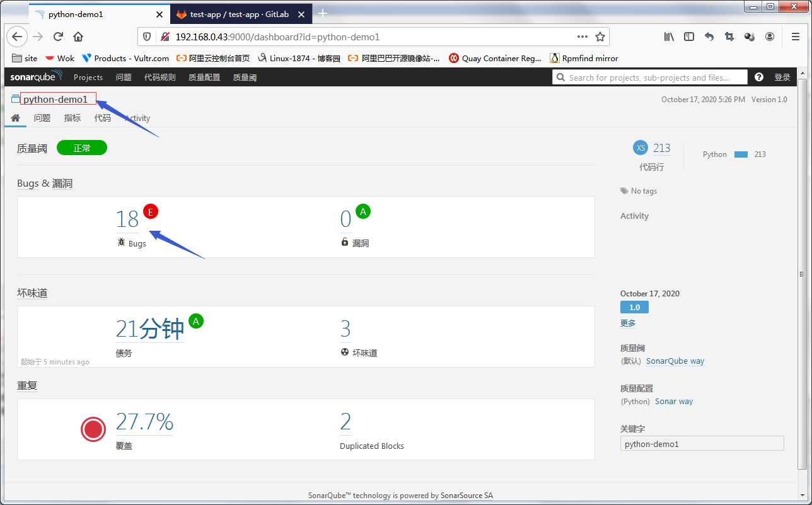Image resolution: width=812 pixels, height=505 pixels.
Task: Click the red E bugs rating
Action: tap(150, 211)
